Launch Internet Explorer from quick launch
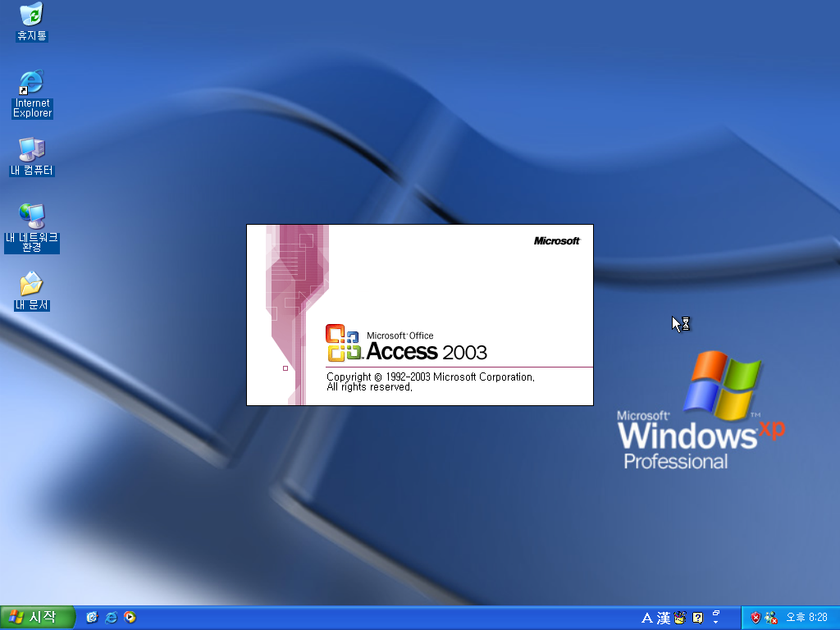Image resolution: width=840 pixels, height=630 pixels. [x=111, y=618]
